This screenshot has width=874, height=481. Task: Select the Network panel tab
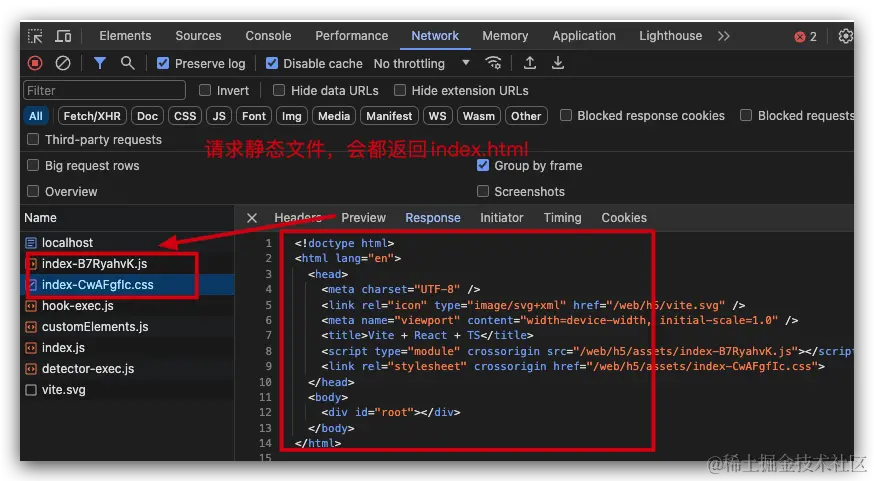pyautogui.click(x=435, y=36)
